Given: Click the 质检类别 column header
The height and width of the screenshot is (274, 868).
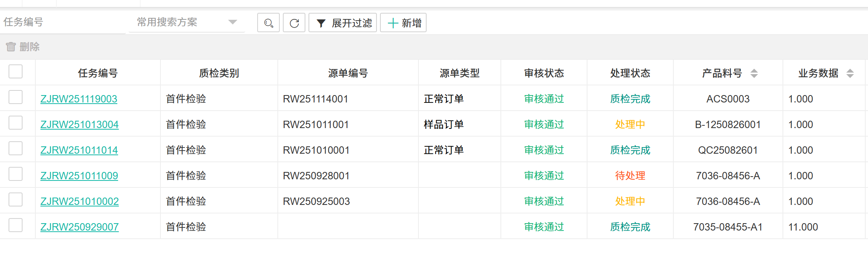Looking at the screenshot, I should point(219,73).
